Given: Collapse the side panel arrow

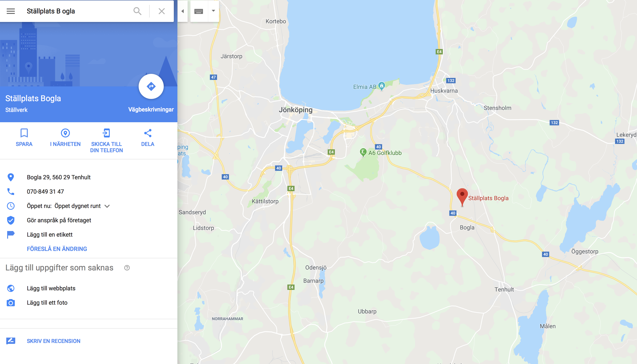Looking at the screenshot, I should [183, 11].
